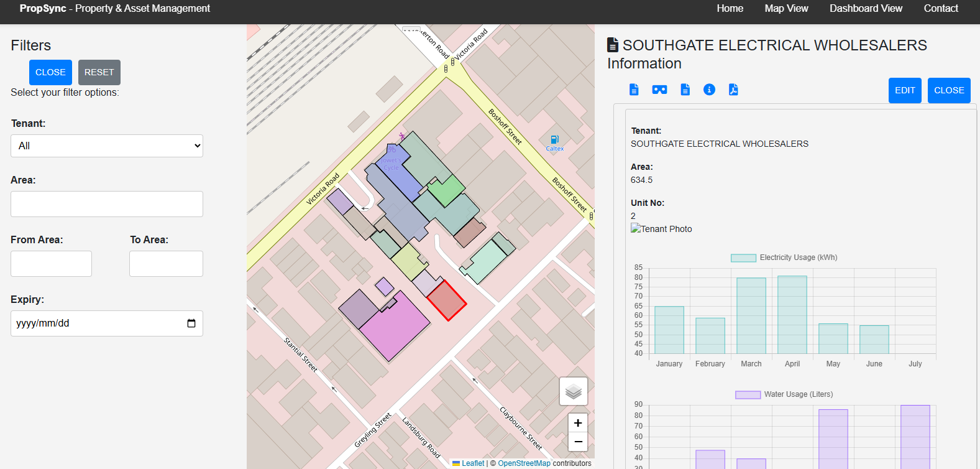Zoom in on the map
The image size is (980, 469).
578,423
